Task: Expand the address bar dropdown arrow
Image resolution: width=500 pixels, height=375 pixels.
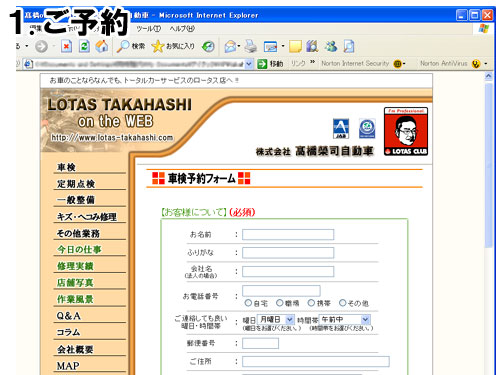Action: point(249,64)
